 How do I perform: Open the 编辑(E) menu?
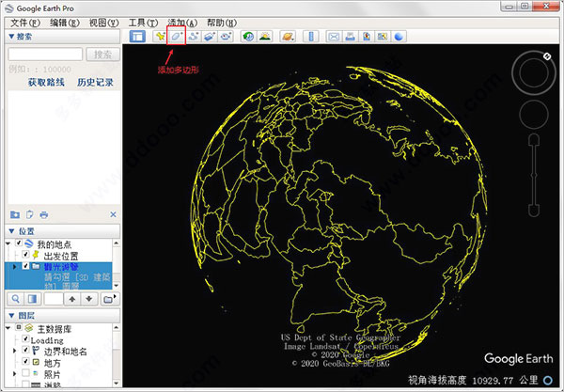64,23
